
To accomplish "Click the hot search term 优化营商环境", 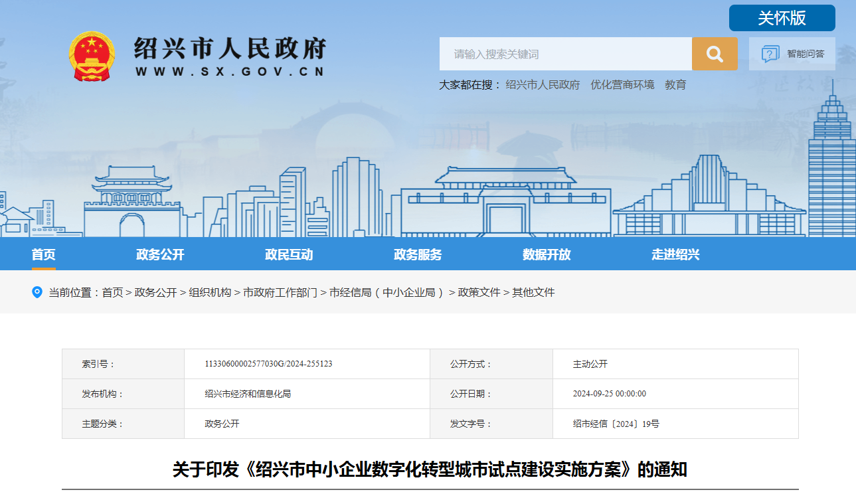I will (x=622, y=85).
